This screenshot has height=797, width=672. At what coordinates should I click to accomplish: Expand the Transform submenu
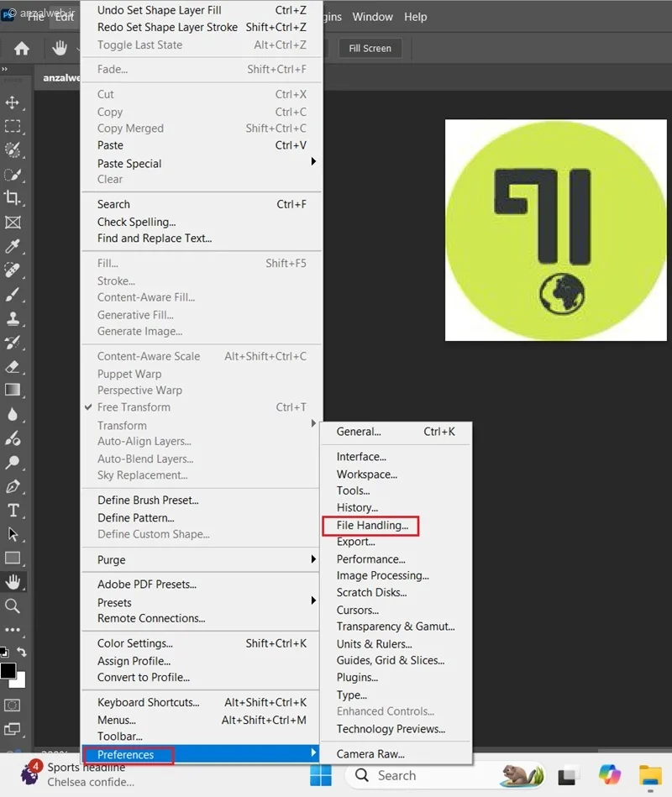click(x=201, y=425)
